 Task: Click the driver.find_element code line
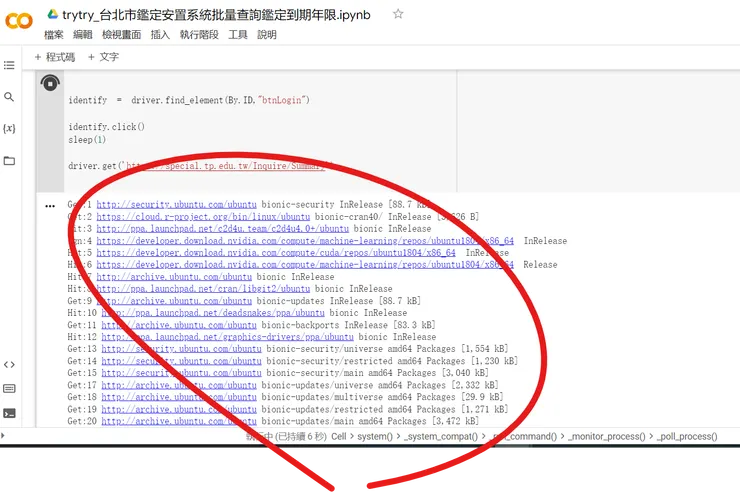point(189,100)
